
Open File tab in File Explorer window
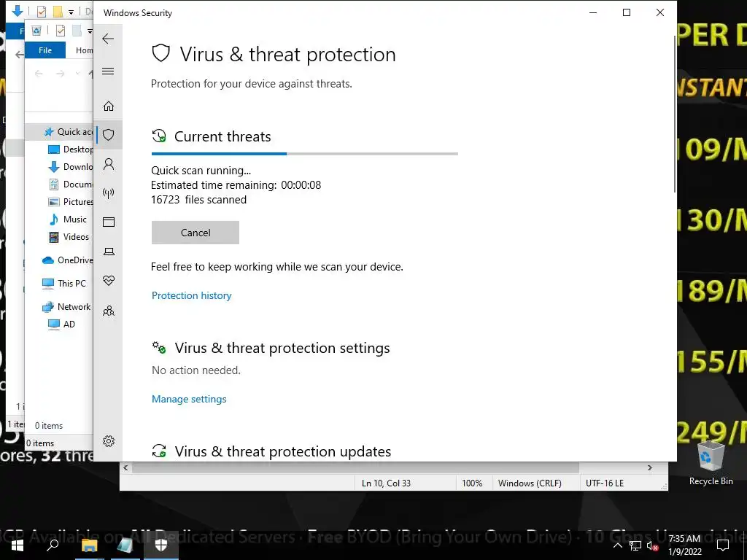click(x=45, y=50)
